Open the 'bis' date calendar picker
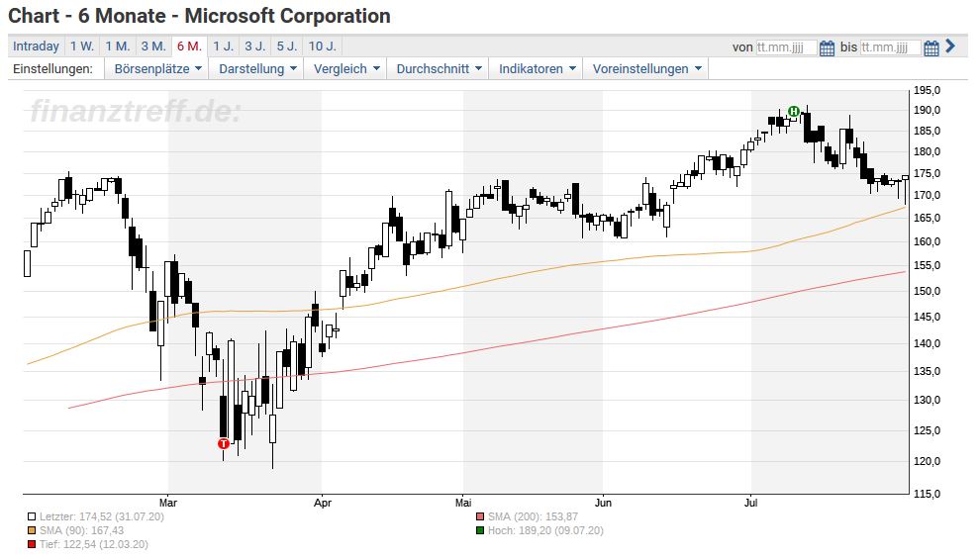Image resolution: width=980 pixels, height=559 pixels. (931, 48)
